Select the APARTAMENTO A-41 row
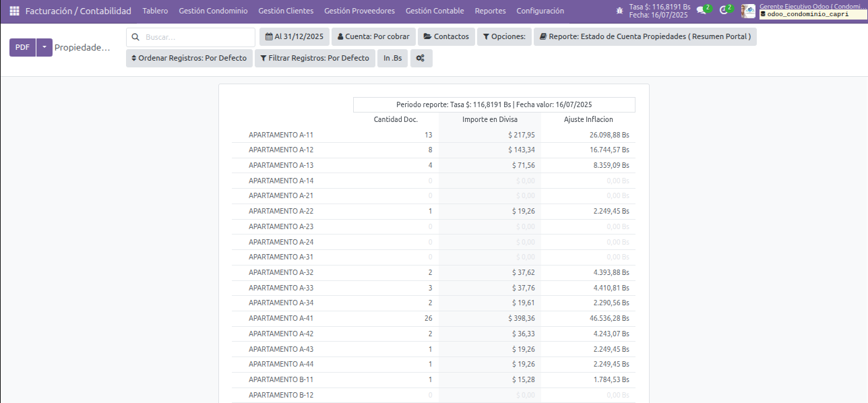Image resolution: width=868 pixels, height=403 pixels. coord(433,318)
